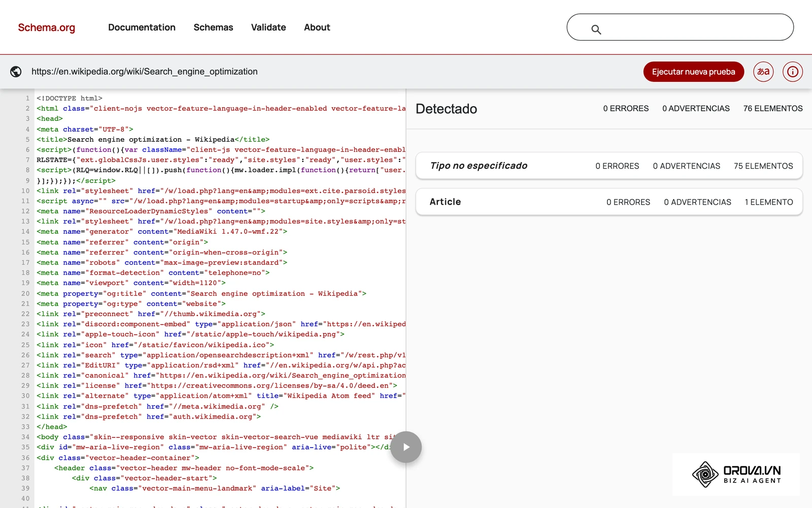Open the language selector icon
This screenshot has width=812, height=508.
click(763, 72)
